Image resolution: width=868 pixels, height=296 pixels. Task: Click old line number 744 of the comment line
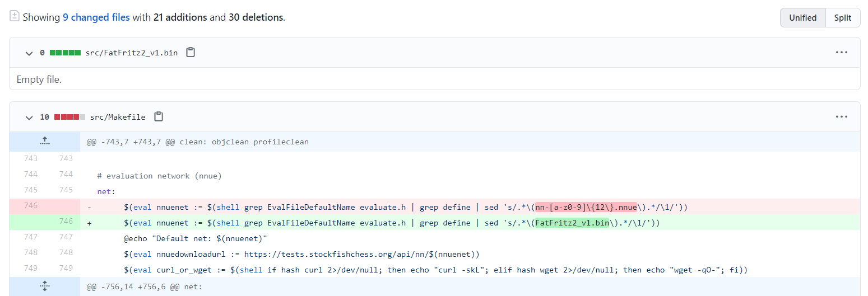(x=31, y=174)
